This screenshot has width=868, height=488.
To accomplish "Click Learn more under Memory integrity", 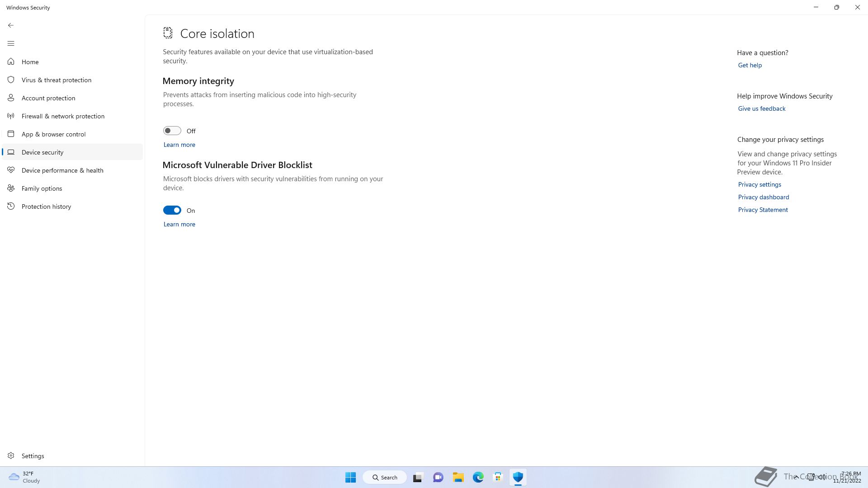I will [179, 145].
